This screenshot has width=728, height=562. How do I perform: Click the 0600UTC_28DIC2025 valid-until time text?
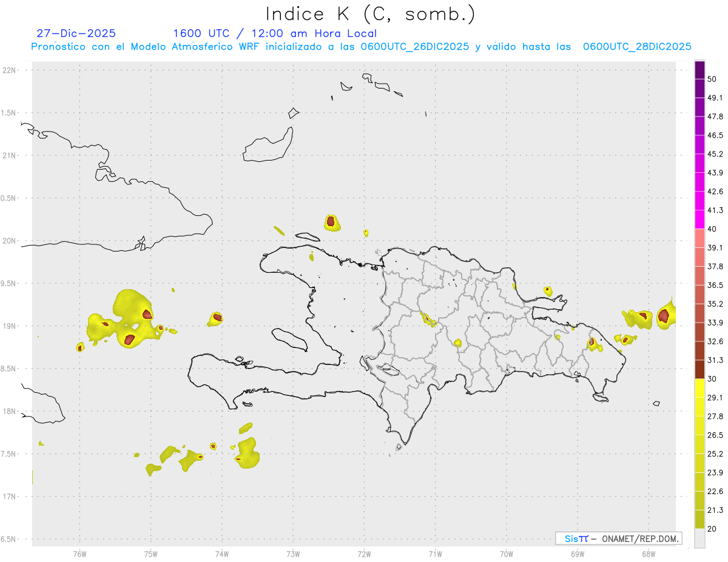click(x=637, y=47)
